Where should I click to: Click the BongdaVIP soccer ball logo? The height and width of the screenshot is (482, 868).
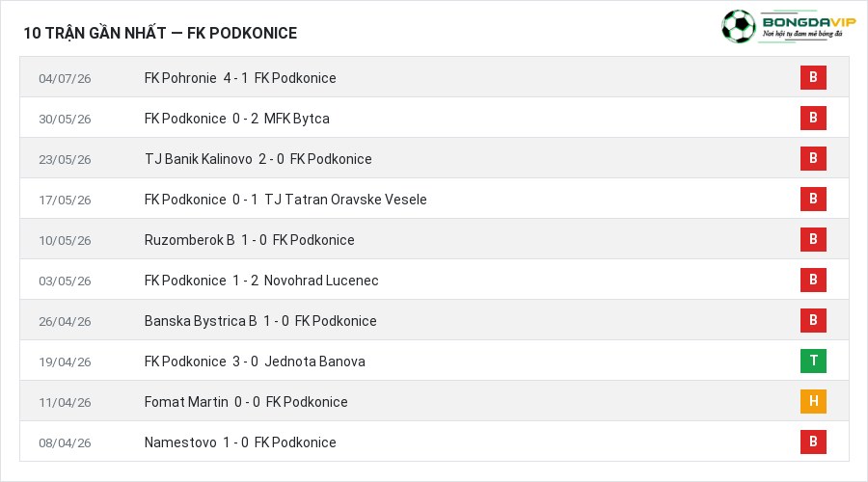(739, 26)
